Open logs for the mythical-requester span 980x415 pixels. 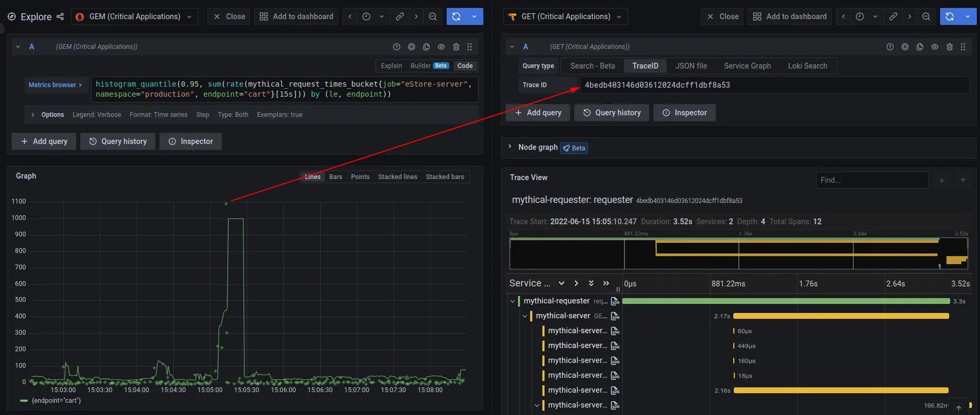pos(615,301)
